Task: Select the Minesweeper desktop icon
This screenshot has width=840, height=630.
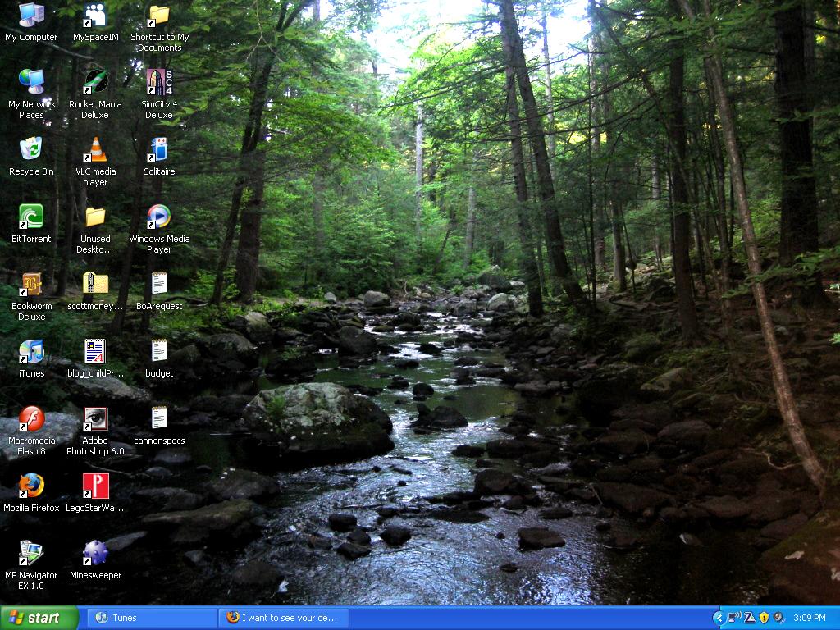Action: [x=95, y=554]
